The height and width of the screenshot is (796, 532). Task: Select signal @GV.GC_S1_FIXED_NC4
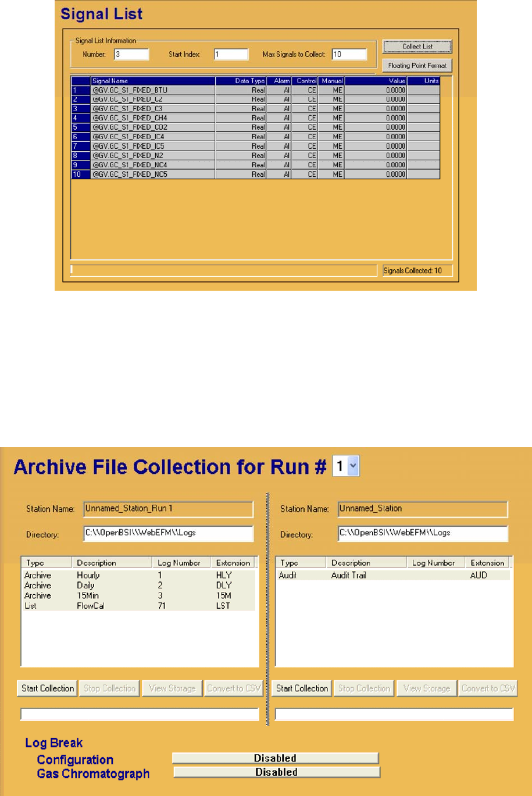(x=255, y=165)
